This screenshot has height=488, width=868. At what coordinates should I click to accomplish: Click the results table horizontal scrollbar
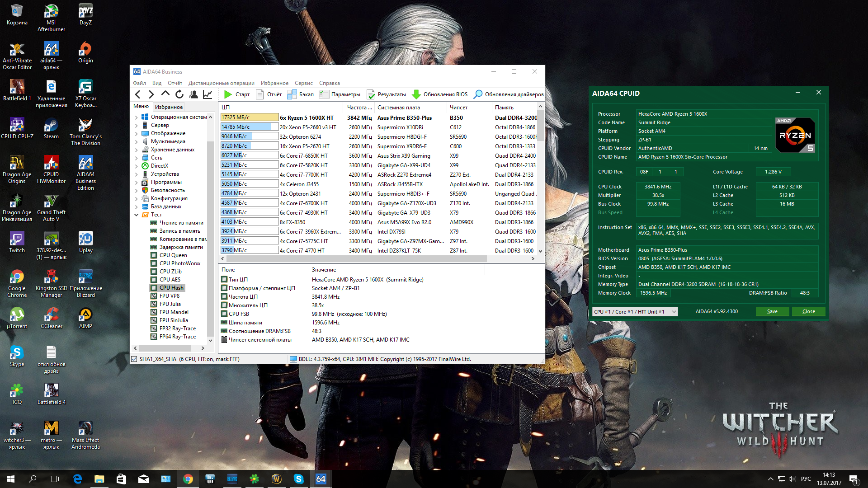356,259
